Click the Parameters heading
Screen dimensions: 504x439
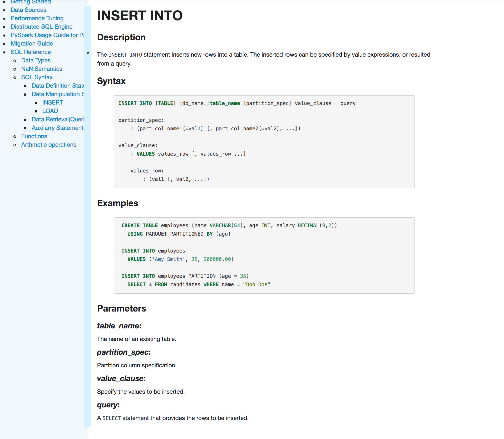click(x=122, y=309)
